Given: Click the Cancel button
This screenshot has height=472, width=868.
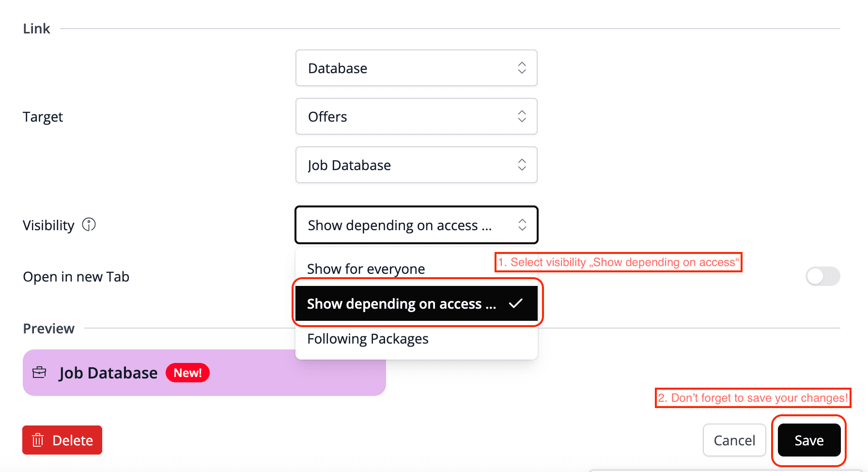Looking at the screenshot, I should pyautogui.click(x=734, y=440).
